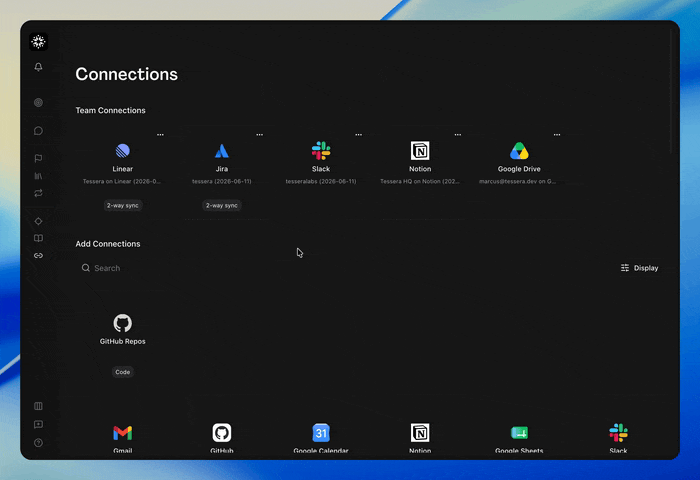Screen dimensions: 700x480
Task: Click the notifications bell icon in sidebar
Action: 38,67
